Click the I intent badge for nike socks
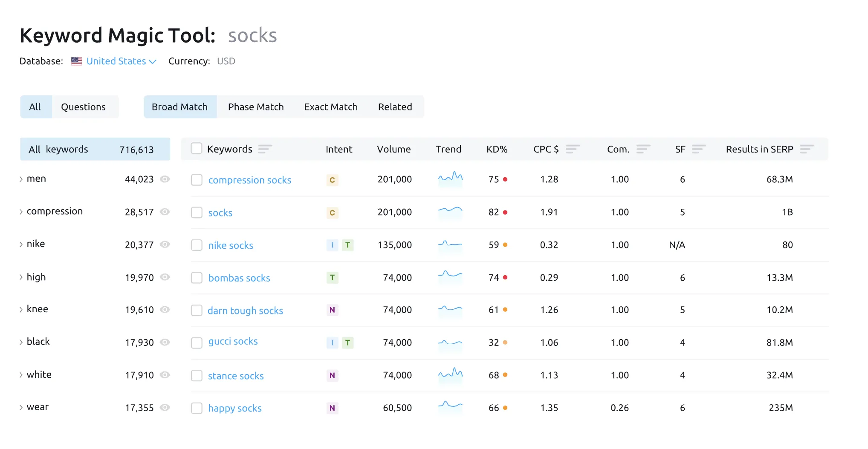This screenshot has height=449, width=868. (332, 245)
